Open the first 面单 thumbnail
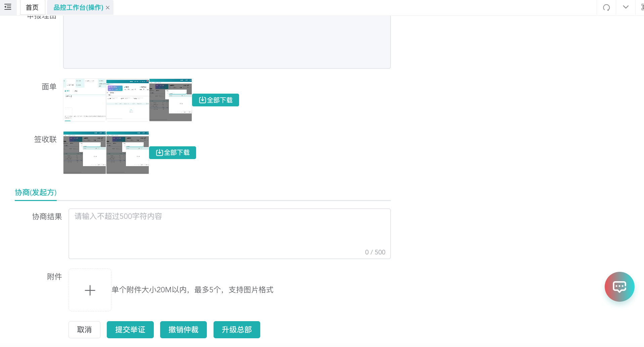The width and height of the screenshot is (644, 347). click(85, 100)
